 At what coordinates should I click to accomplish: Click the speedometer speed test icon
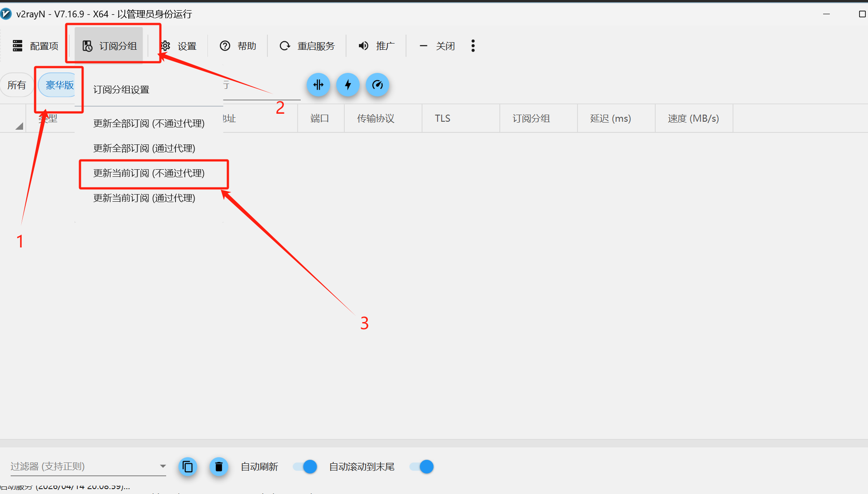[377, 85]
